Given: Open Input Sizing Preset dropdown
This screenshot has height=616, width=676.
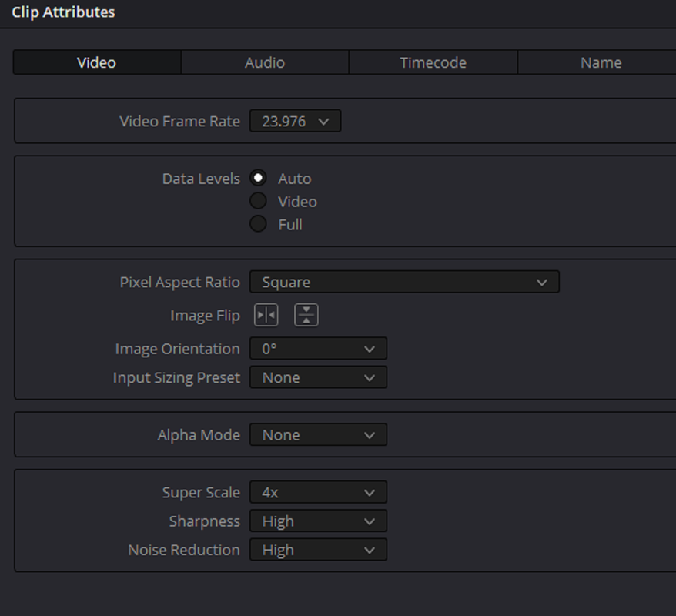Looking at the screenshot, I should pos(318,377).
